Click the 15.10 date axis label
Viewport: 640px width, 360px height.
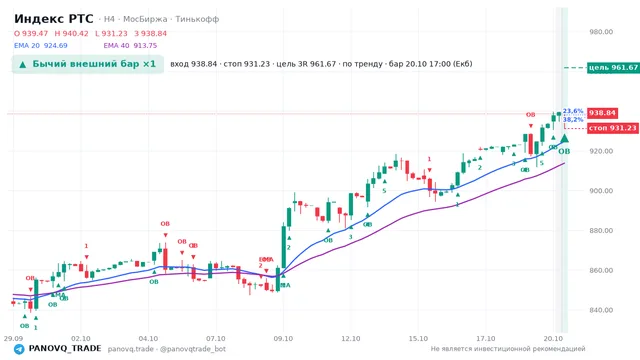tap(418, 338)
